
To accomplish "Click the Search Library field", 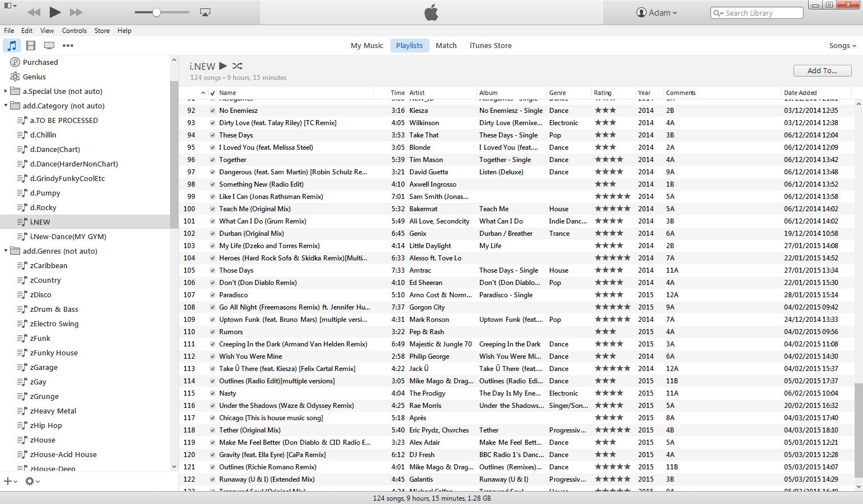I will (757, 13).
